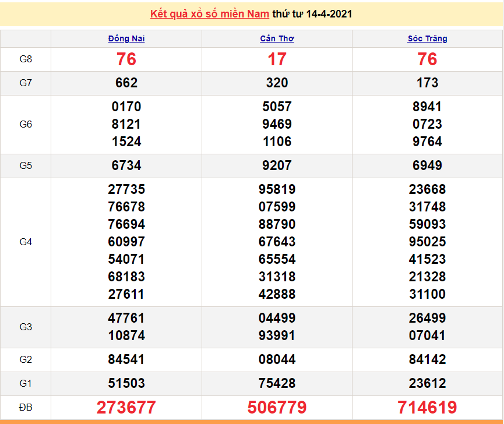The height and width of the screenshot is (424, 504).
Task: Select the G7 row label
Action: (x=26, y=83)
